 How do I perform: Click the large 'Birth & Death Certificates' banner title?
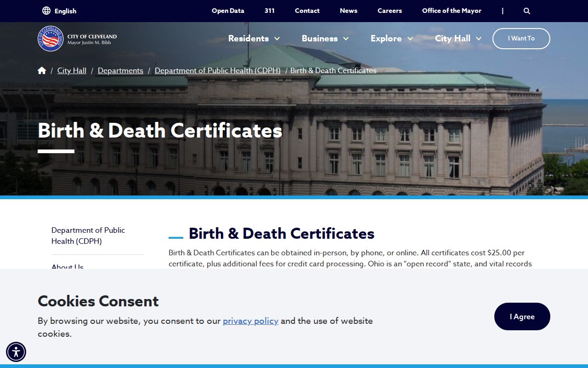pos(160,131)
